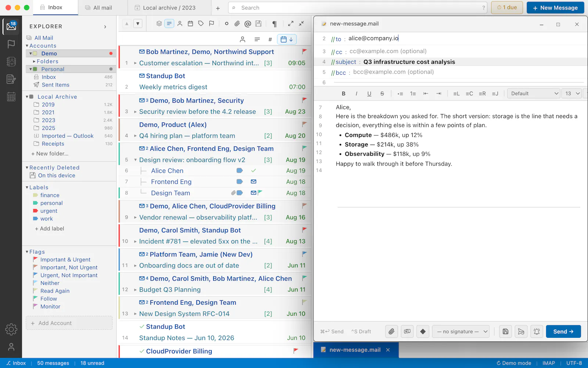Click the floppy disk save icon in list toolbar
The image size is (588, 368).
(x=258, y=24)
